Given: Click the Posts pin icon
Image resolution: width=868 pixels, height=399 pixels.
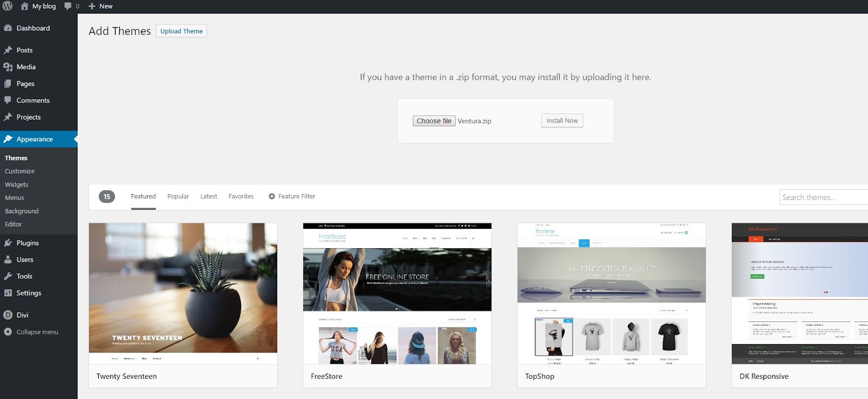Looking at the screenshot, I should coord(8,50).
